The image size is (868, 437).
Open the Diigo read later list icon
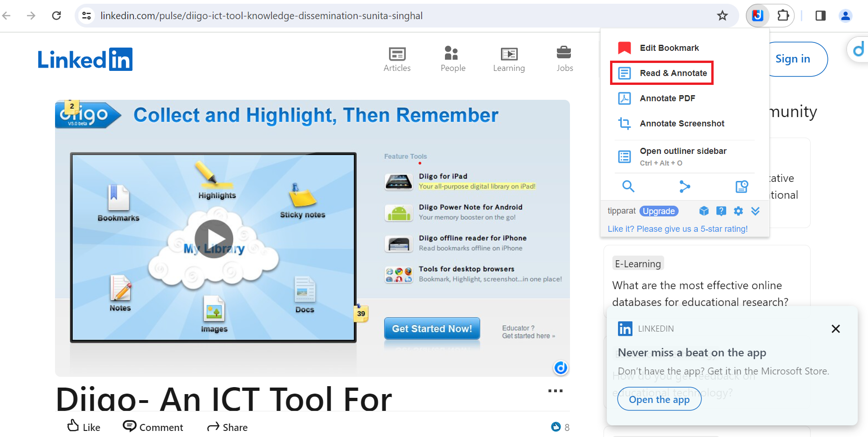click(x=742, y=187)
